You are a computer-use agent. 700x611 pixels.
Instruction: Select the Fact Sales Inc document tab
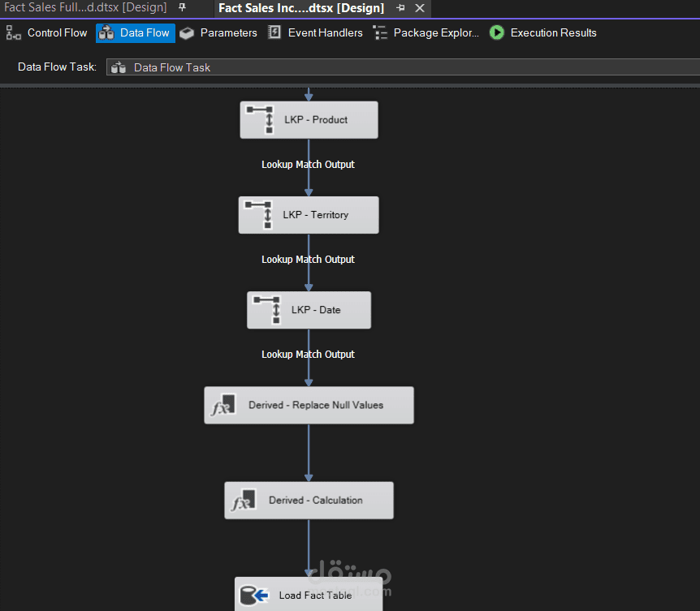coord(301,8)
